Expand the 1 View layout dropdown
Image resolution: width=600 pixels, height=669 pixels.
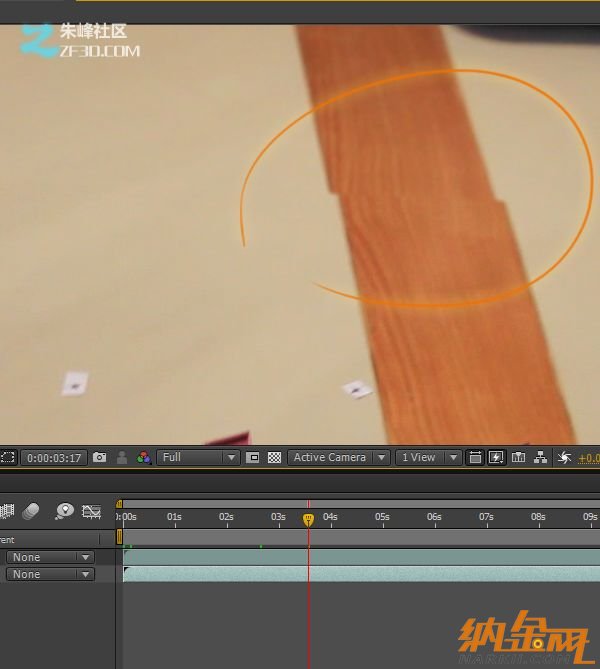pyautogui.click(x=428, y=457)
